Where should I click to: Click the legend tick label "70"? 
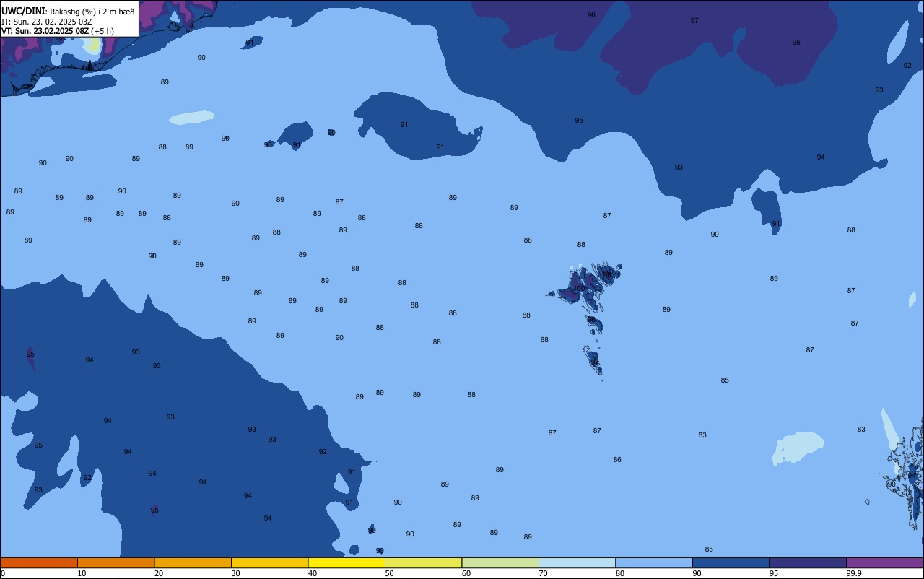[x=543, y=573]
